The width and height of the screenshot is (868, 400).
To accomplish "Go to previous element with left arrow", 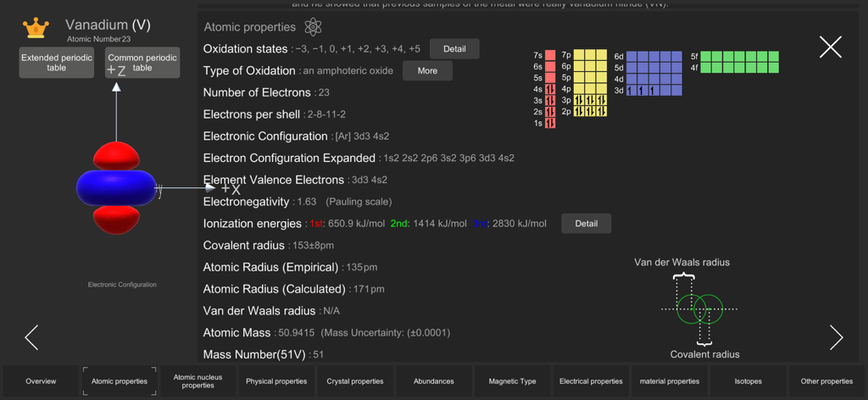I will click(31, 337).
